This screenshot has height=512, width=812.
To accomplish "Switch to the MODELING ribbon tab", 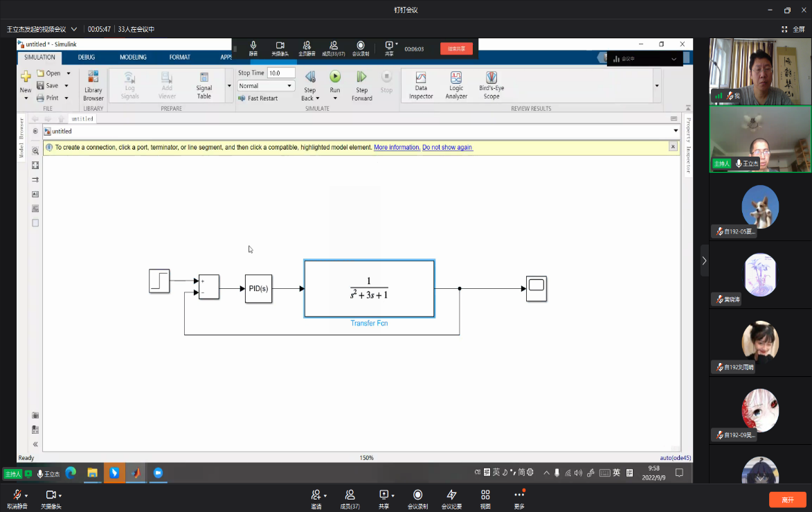I will pyautogui.click(x=133, y=58).
